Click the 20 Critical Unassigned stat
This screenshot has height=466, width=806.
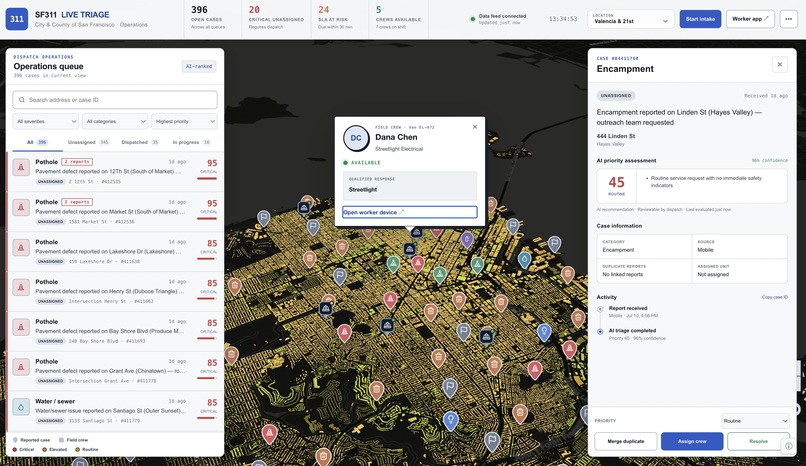(276, 17)
